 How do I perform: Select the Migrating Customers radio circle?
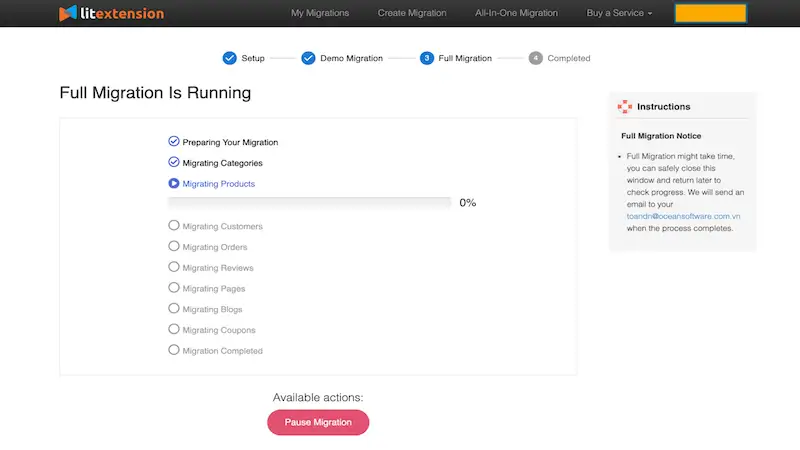point(174,225)
